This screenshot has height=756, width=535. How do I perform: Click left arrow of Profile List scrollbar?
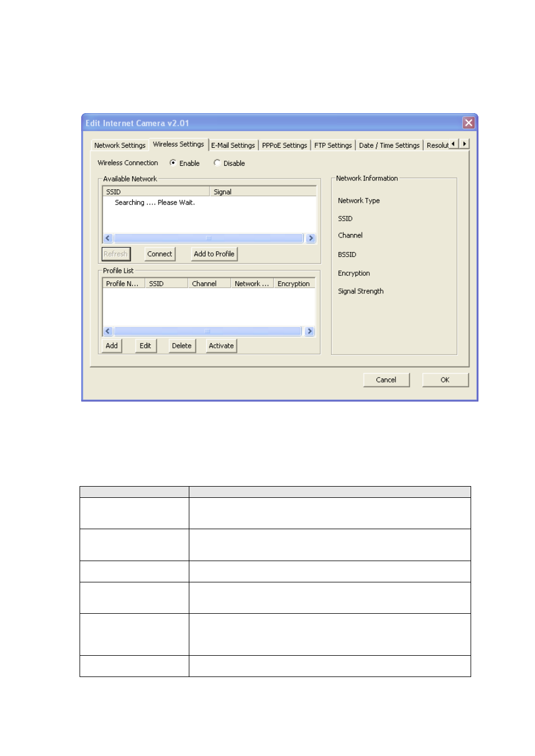point(108,332)
